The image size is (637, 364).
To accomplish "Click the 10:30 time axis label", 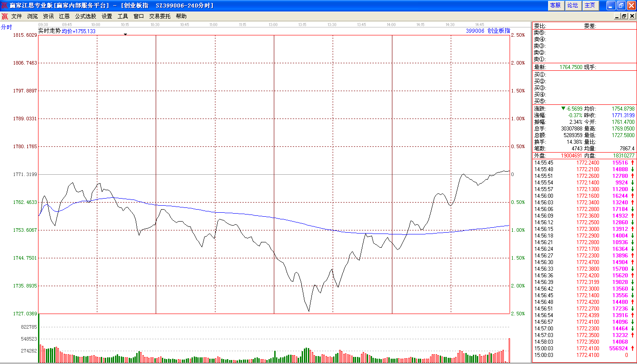I will coord(155,25).
